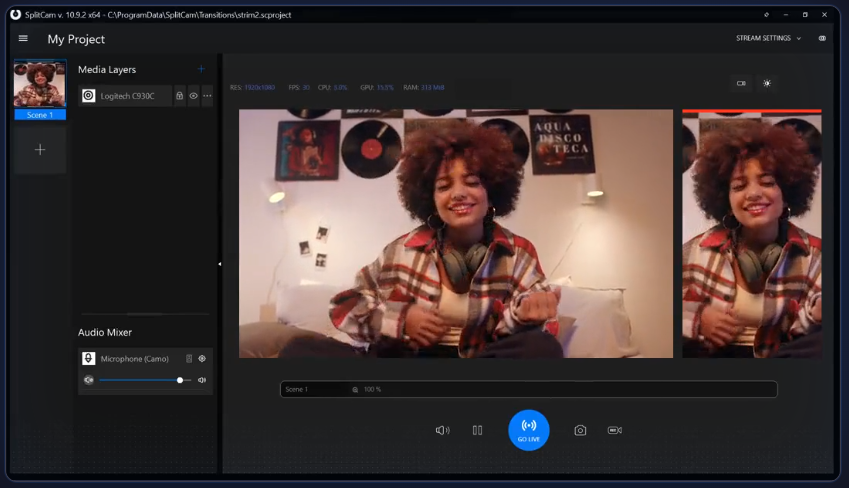The image size is (849, 488).
Task: Take a snapshot with camera icon
Action: point(580,430)
